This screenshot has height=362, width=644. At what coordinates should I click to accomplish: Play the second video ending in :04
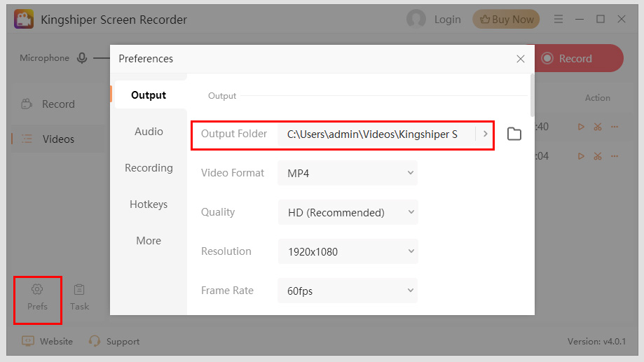581,156
